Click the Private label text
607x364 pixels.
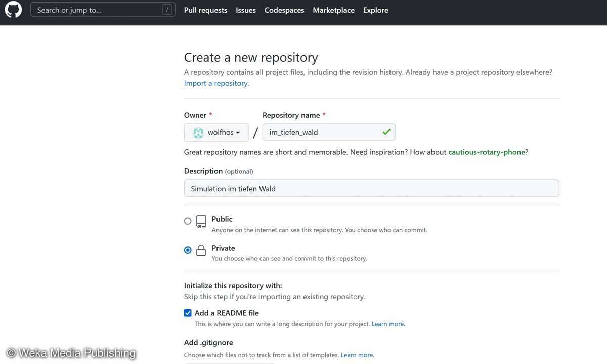[224, 248]
